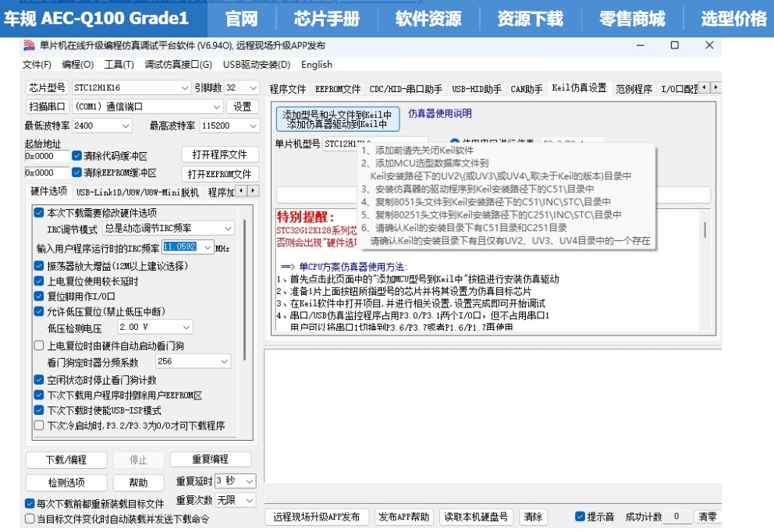This screenshot has height=532, width=774.
Task: Toggle 上电复位使用较长延时 checkbox
Action: click(x=39, y=281)
